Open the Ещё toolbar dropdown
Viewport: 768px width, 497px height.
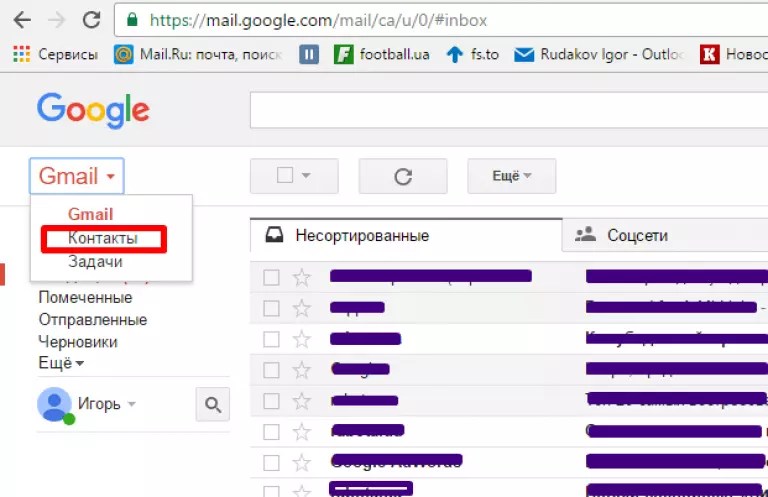pos(511,176)
